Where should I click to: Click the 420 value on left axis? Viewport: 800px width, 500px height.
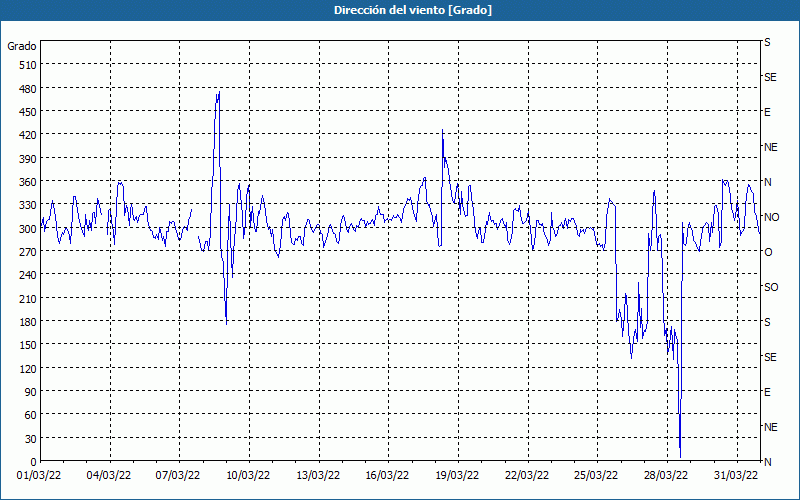click(x=28, y=135)
